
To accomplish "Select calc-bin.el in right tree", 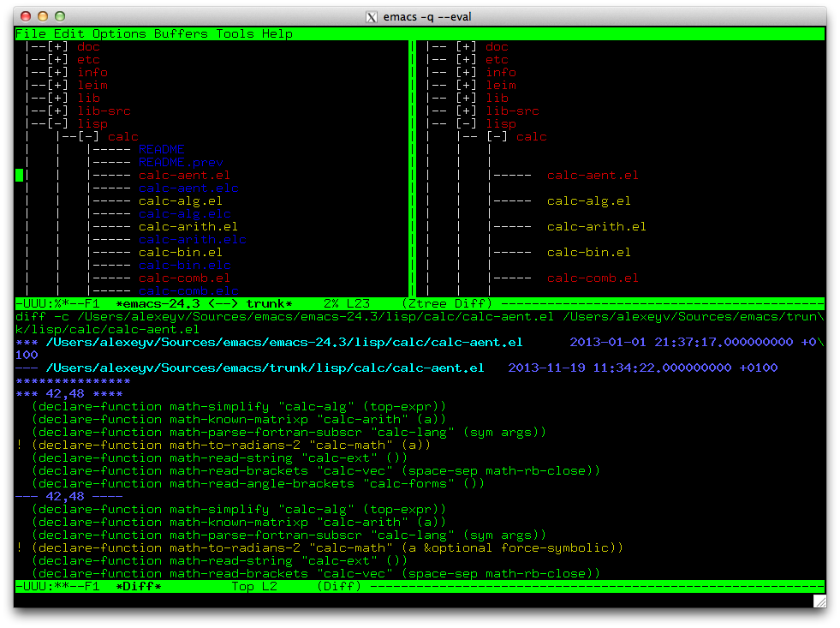I will 589,253.
